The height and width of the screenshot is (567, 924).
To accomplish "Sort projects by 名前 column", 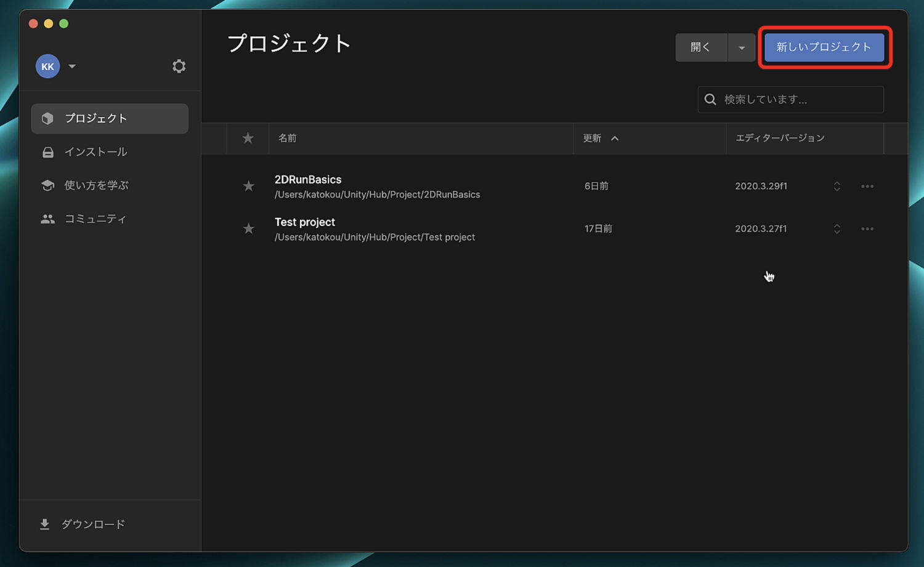I will pos(288,138).
